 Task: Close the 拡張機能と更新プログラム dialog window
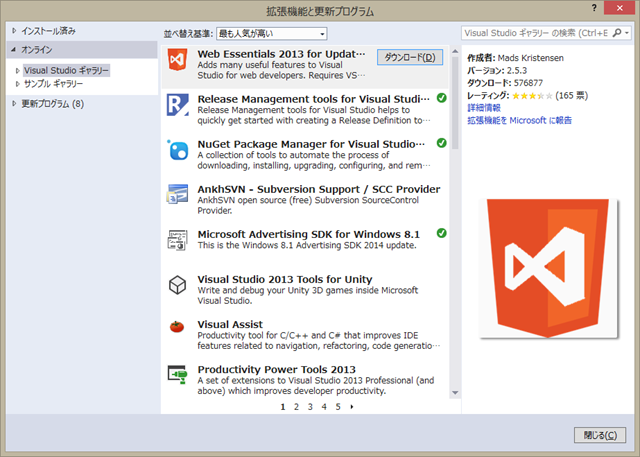(x=620, y=8)
